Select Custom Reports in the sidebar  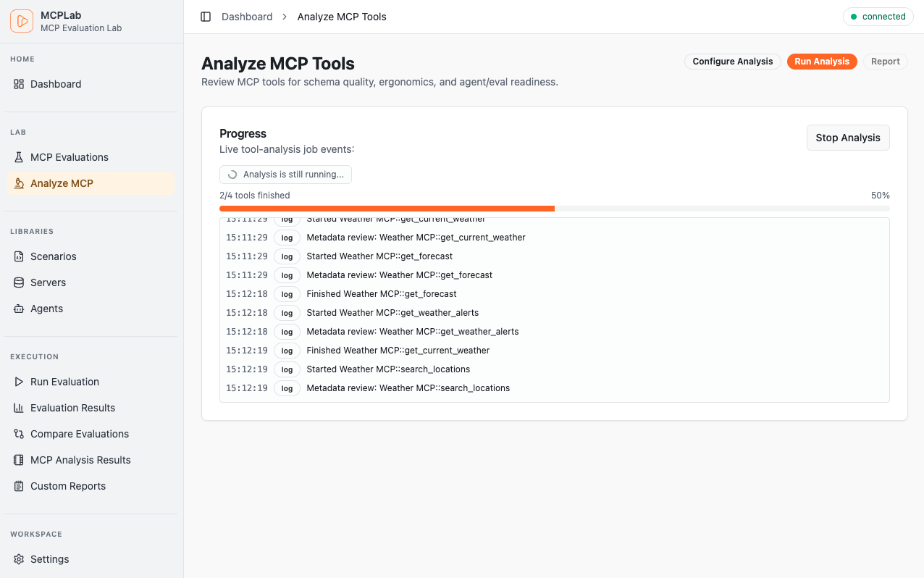point(67,485)
